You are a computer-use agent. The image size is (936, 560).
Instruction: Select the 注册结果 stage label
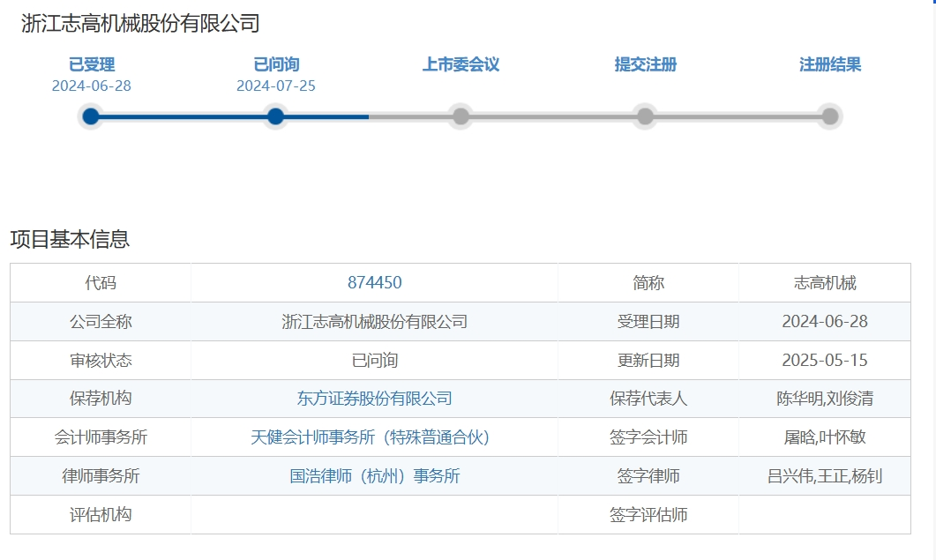click(830, 64)
